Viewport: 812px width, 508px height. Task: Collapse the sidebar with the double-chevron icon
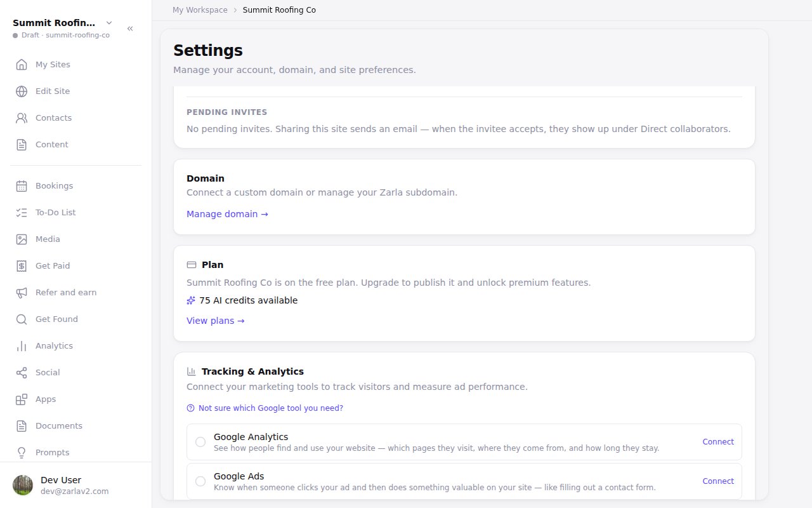(130, 29)
